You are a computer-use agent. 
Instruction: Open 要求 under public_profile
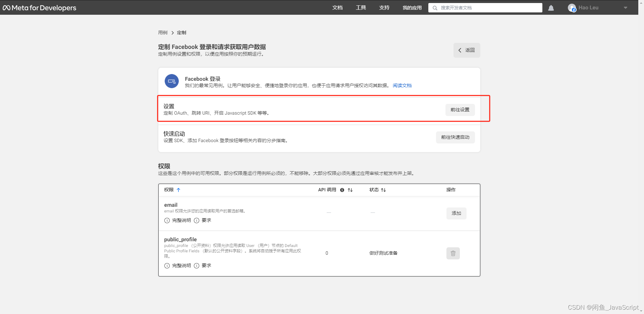point(203,266)
